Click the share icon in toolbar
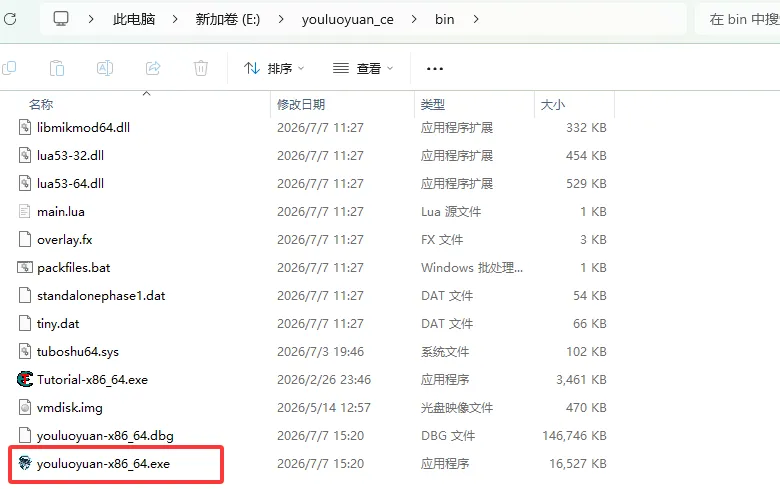The image size is (780, 489). pyautogui.click(x=153, y=68)
